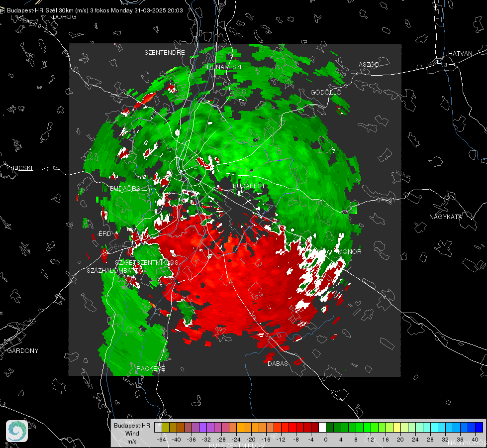This screenshot has width=487, height=448.
Task: Choose the darkest blue swatch above 40
Action: (x=479, y=427)
